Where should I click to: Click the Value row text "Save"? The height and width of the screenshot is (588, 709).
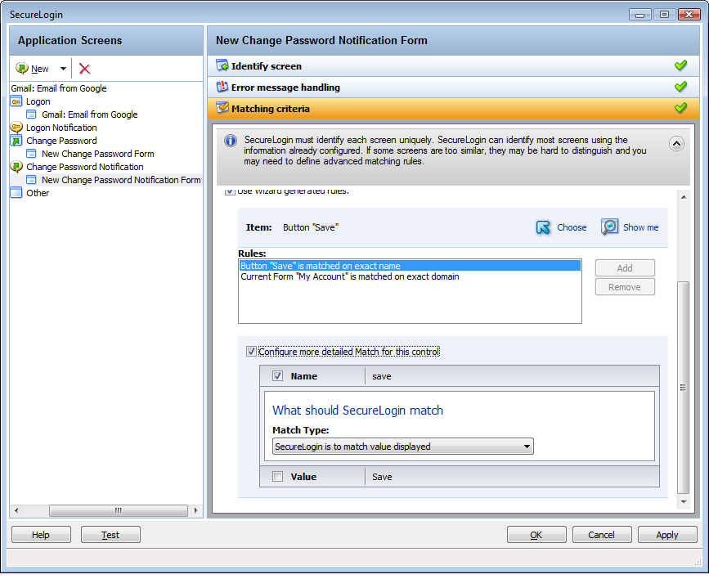tap(382, 477)
